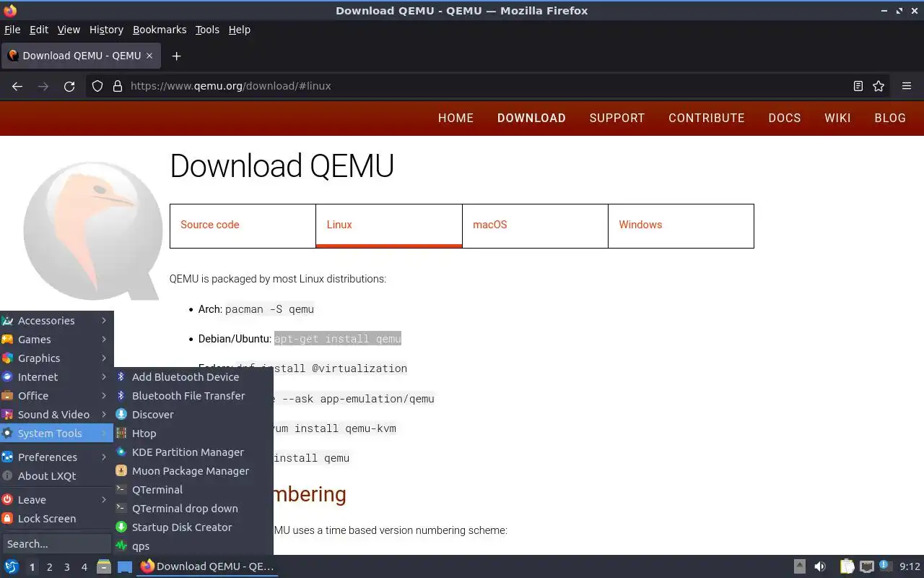This screenshot has width=924, height=578.
Task: Click the start menu Search field
Action: 56,544
